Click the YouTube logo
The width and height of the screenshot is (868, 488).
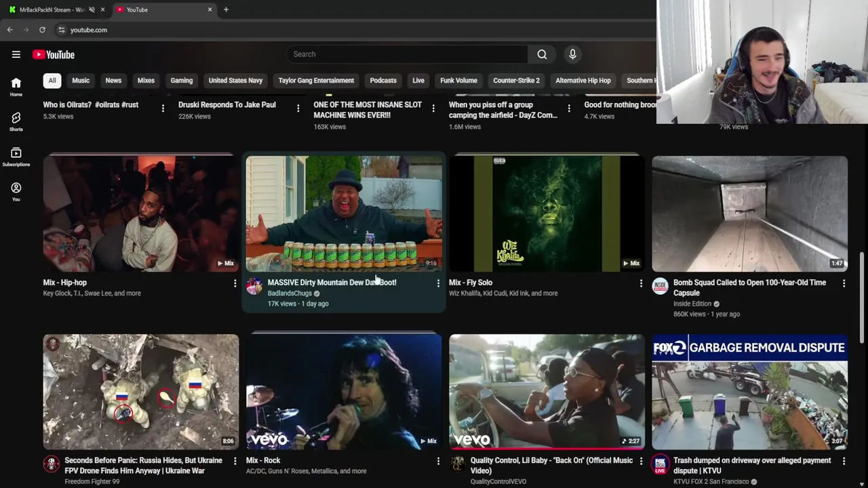pos(54,54)
